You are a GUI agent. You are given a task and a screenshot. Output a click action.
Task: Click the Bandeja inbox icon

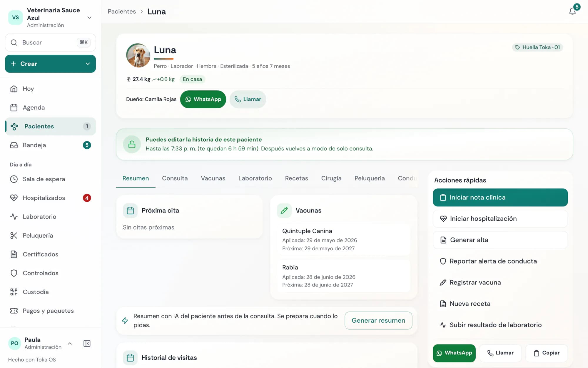coord(14,145)
